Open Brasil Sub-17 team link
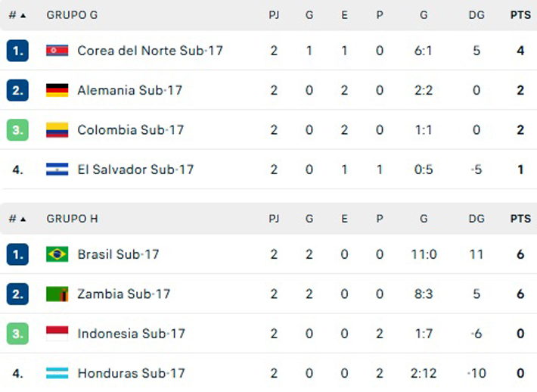Image resolution: width=537 pixels, height=392 pixels. (x=118, y=254)
